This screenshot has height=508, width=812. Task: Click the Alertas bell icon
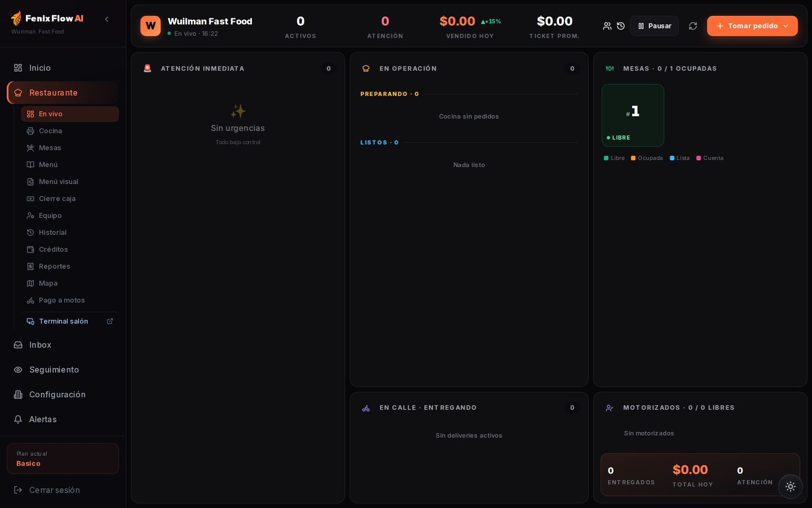click(x=18, y=420)
